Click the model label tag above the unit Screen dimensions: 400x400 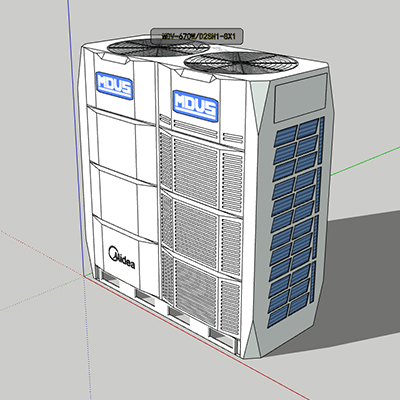(197, 36)
